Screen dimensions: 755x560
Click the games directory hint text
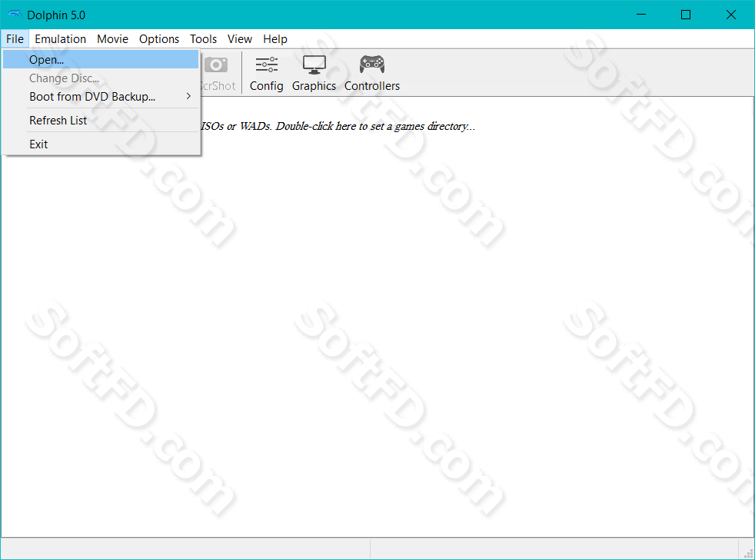coord(338,126)
